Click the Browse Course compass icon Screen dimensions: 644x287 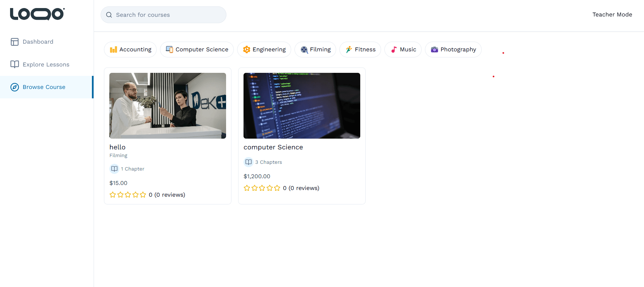click(x=14, y=87)
